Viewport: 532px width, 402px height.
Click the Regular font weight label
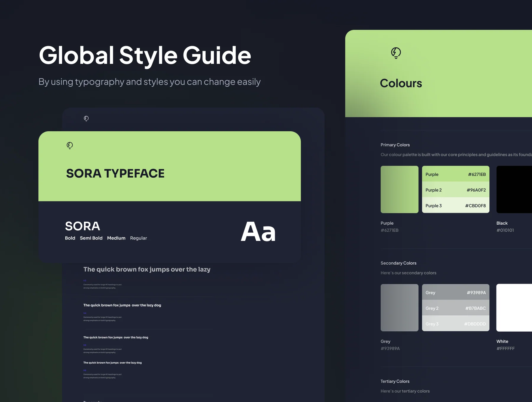click(x=139, y=238)
